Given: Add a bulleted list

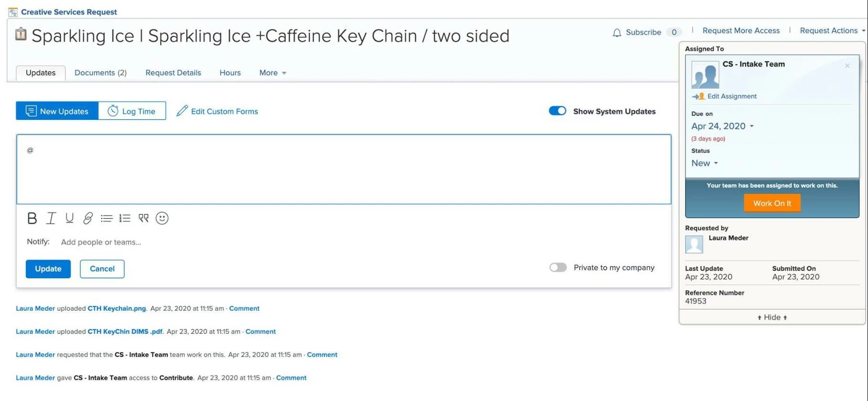Looking at the screenshot, I should 106,218.
